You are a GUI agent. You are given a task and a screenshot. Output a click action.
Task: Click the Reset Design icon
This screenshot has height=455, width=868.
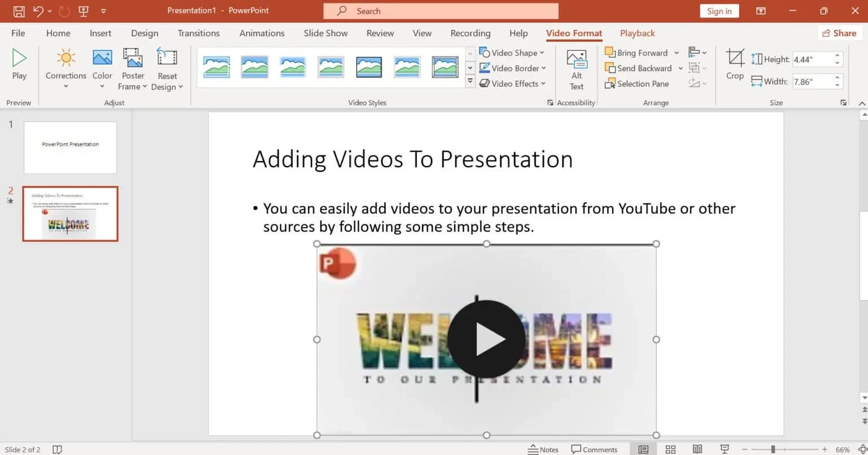pyautogui.click(x=167, y=57)
